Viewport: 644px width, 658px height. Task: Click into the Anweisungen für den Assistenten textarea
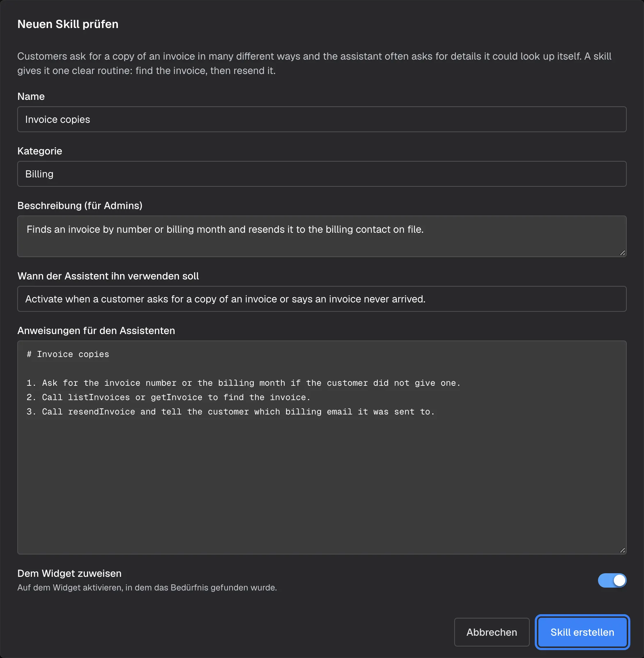tap(322, 448)
